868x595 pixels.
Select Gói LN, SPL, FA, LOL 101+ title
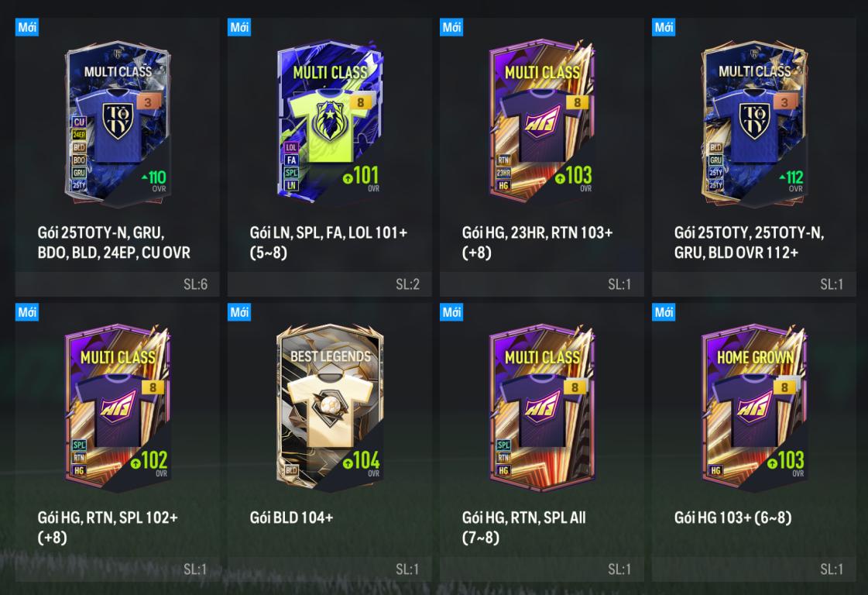pos(328,242)
